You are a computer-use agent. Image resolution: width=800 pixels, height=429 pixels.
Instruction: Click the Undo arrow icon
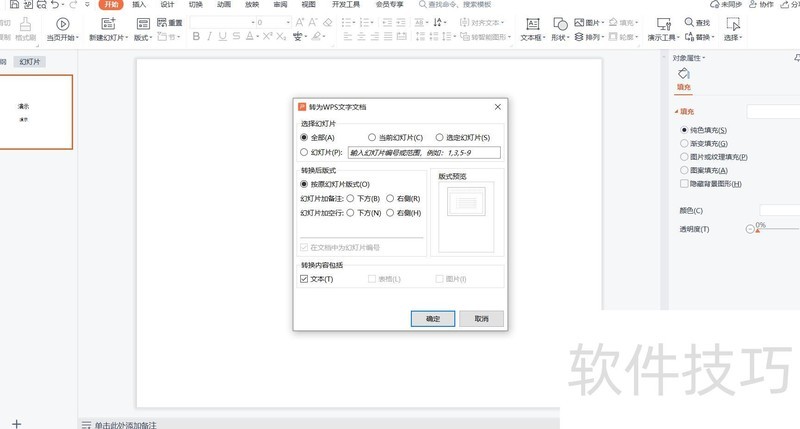pos(55,5)
